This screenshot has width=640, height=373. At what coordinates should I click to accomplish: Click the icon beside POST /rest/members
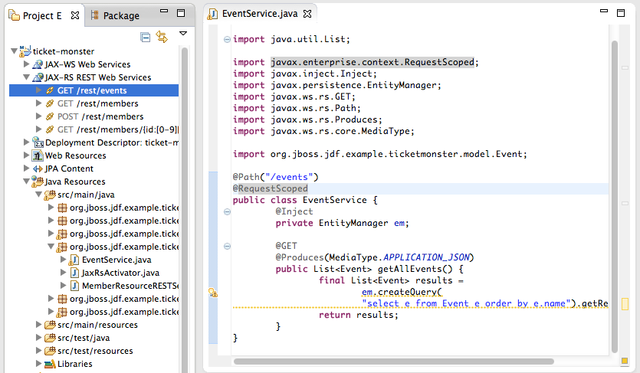(x=50, y=117)
